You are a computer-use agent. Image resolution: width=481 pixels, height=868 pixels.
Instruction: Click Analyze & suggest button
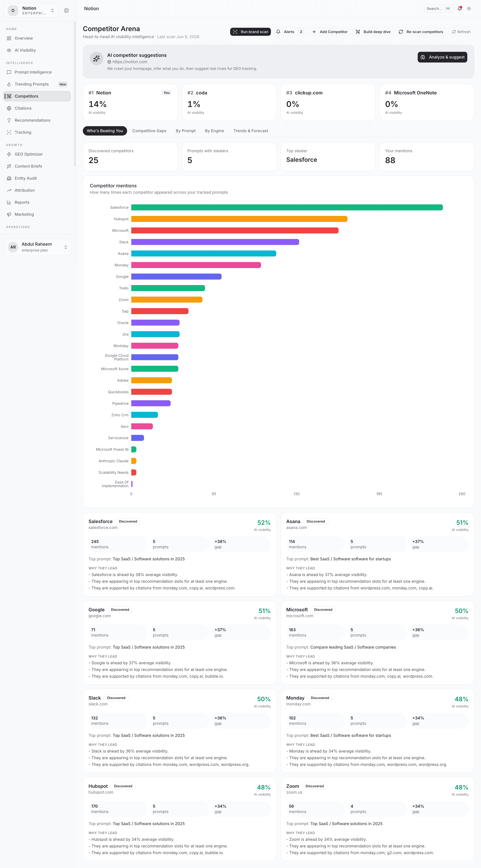pos(442,57)
